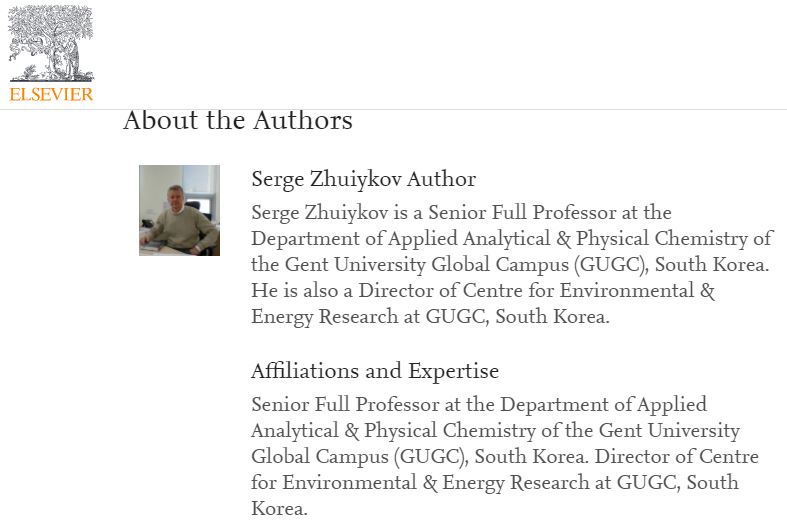Click the Elsevier tree logo image

[51, 44]
